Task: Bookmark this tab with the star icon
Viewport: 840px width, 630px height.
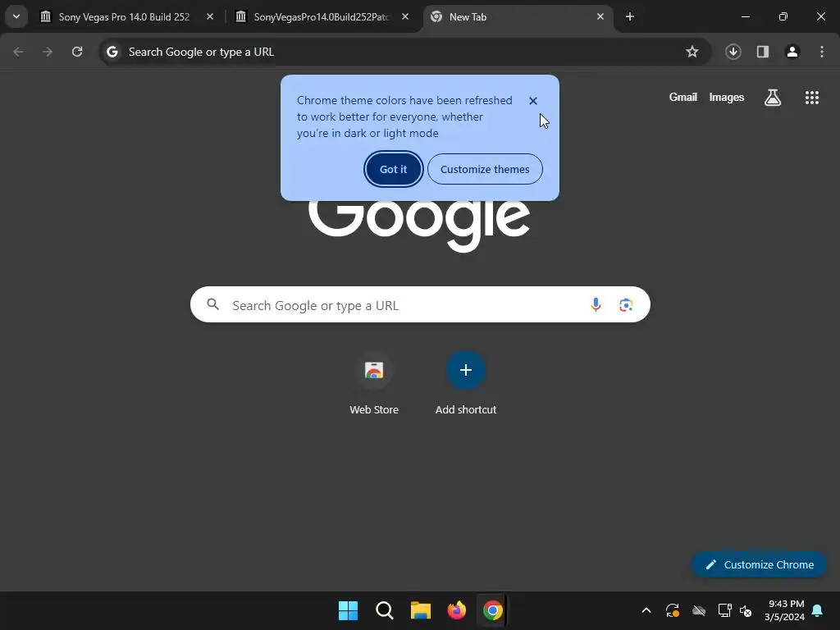Action: pos(692,52)
